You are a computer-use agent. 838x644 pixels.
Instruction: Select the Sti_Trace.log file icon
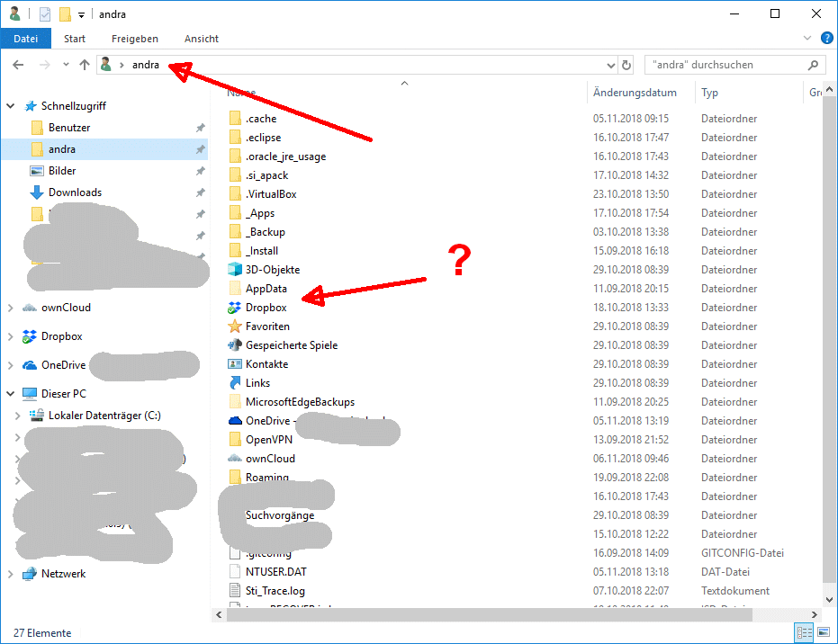pos(235,591)
